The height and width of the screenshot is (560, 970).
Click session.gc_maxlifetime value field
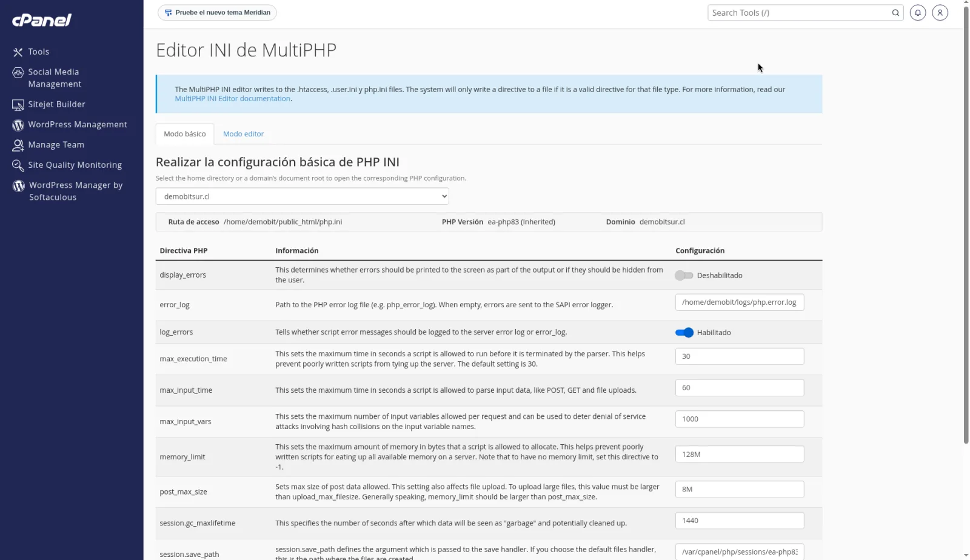[740, 521]
